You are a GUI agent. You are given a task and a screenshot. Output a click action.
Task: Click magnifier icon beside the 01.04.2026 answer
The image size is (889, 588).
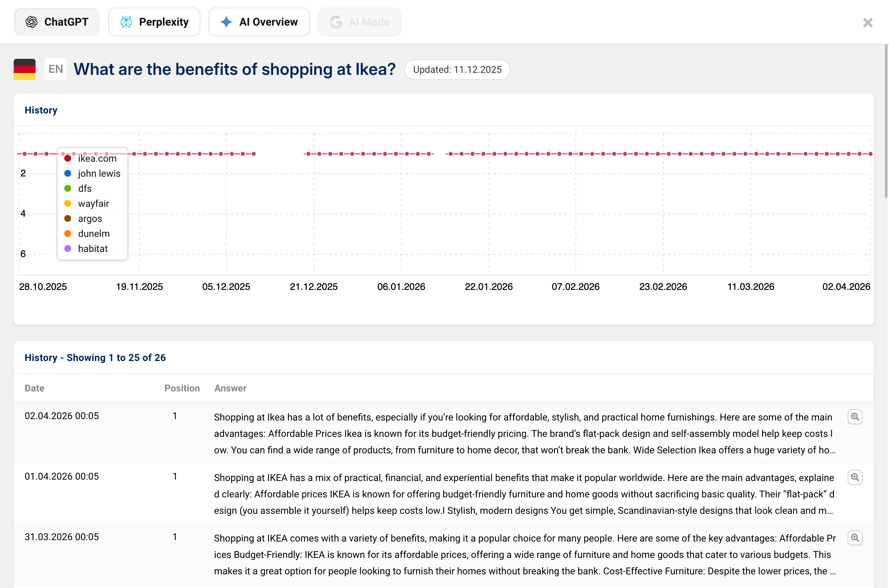[x=855, y=477]
